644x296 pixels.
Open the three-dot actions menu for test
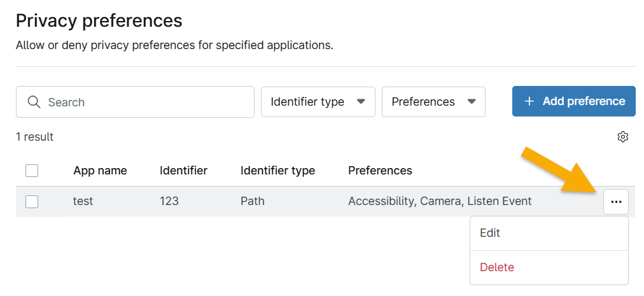pyautogui.click(x=615, y=202)
